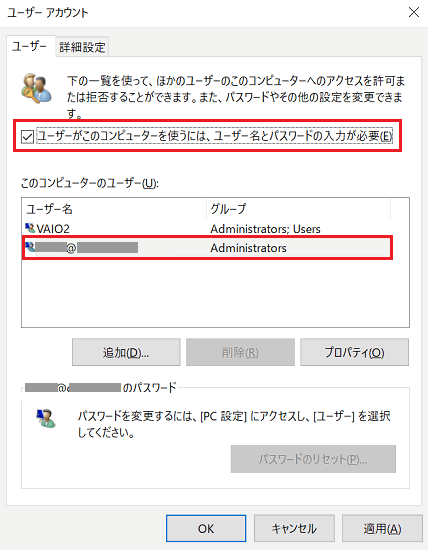Image resolution: width=428 pixels, height=550 pixels.
Task: Click the VAIO2 user account icon
Action: click(30, 228)
